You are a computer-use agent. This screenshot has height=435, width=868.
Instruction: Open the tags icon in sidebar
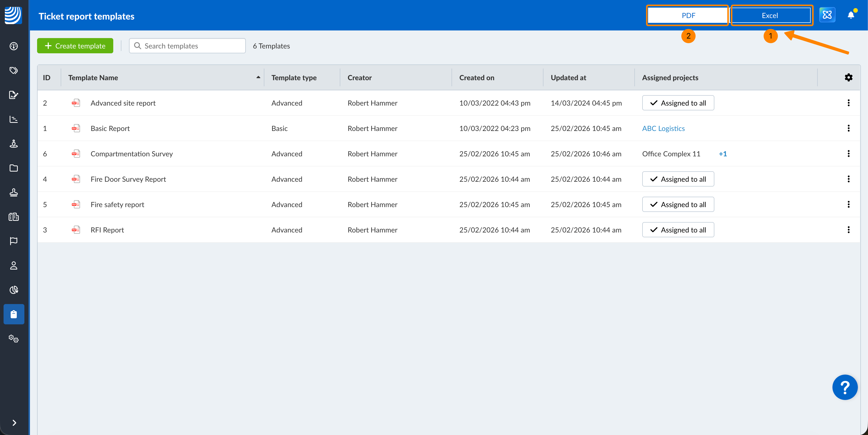coord(13,70)
